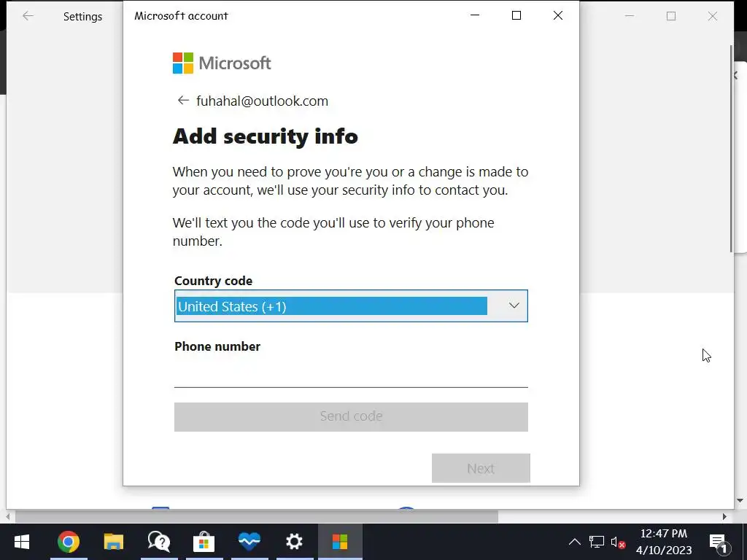
Task: Click the chevron arrow in Country code box
Action: 514,306
